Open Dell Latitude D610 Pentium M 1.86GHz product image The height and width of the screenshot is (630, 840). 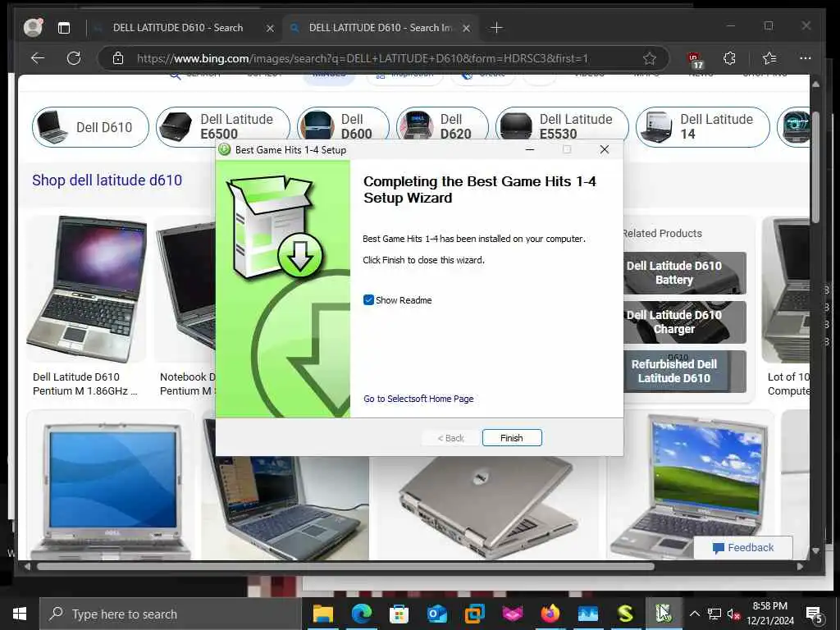click(x=86, y=290)
